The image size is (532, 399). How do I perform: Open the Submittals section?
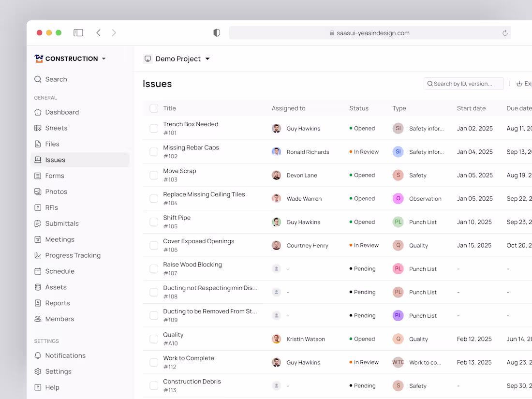(x=61, y=223)
